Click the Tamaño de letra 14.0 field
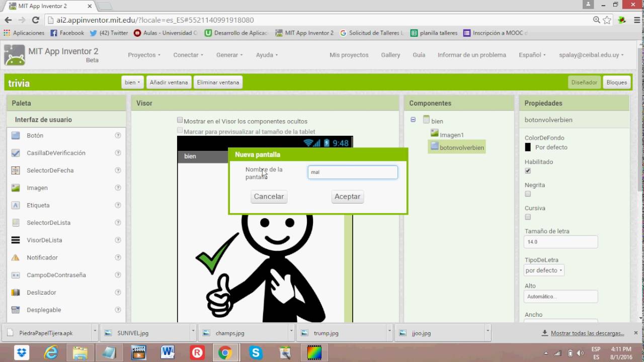Image resolution: width=644 pixels, height=362 pixels. coord(560,242)
